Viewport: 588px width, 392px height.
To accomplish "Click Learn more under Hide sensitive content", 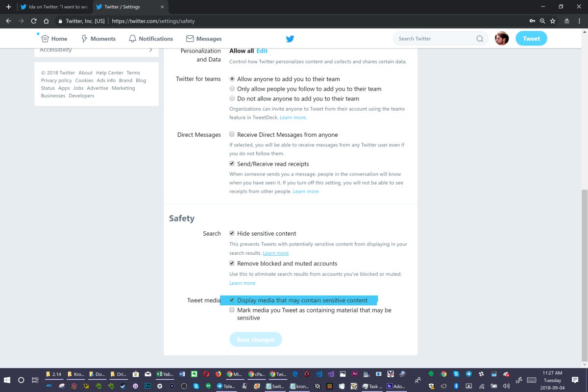I will click(276, 253).
